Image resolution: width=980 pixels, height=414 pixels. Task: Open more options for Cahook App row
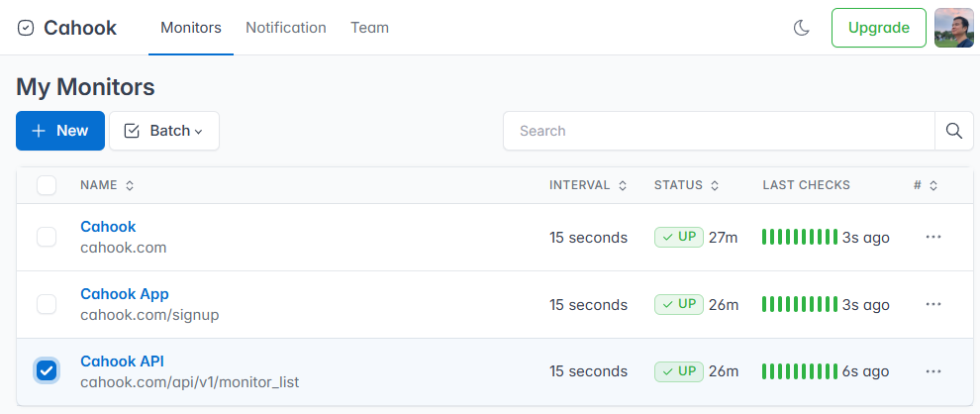(933, 304)
